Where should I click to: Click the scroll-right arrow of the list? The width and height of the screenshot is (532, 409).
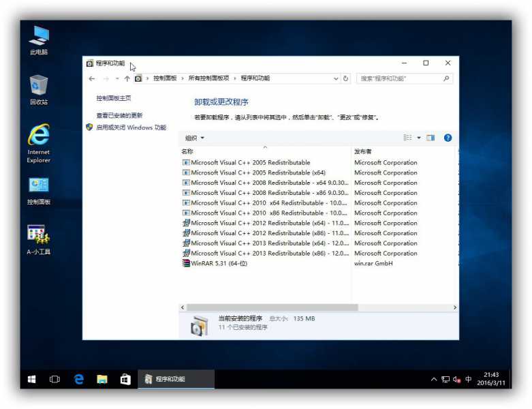point(454,307)
